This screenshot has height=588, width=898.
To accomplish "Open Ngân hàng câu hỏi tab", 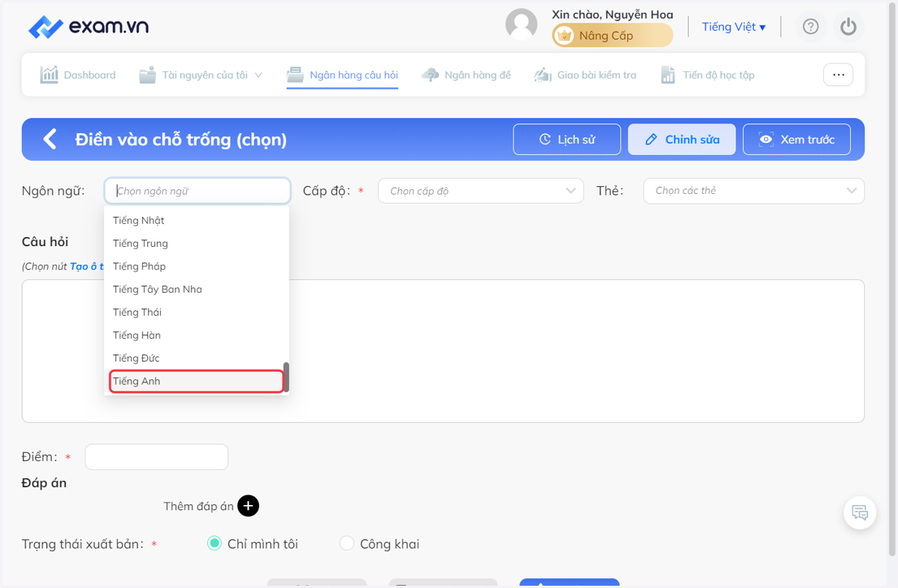I will click(x=343, y=75).
